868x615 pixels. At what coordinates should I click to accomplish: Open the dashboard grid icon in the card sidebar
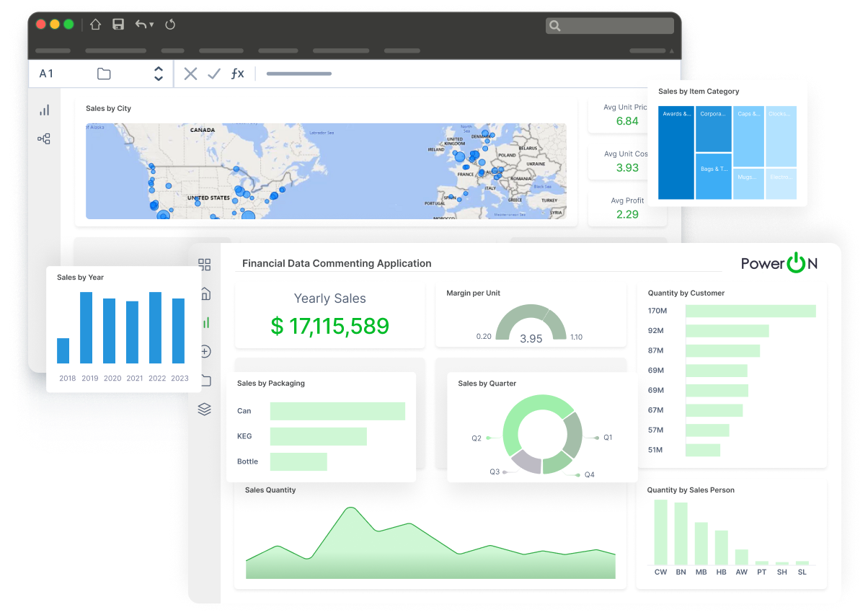204,265
